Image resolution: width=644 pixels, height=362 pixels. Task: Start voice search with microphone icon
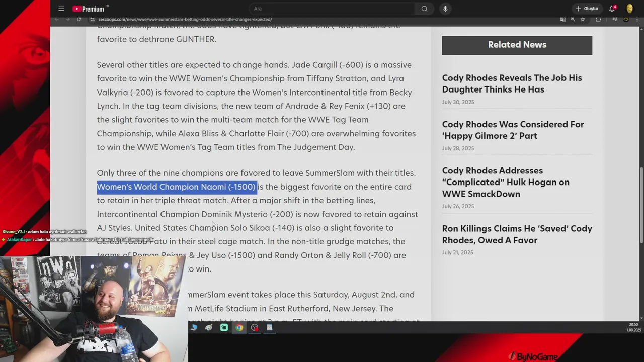[445, 9]
